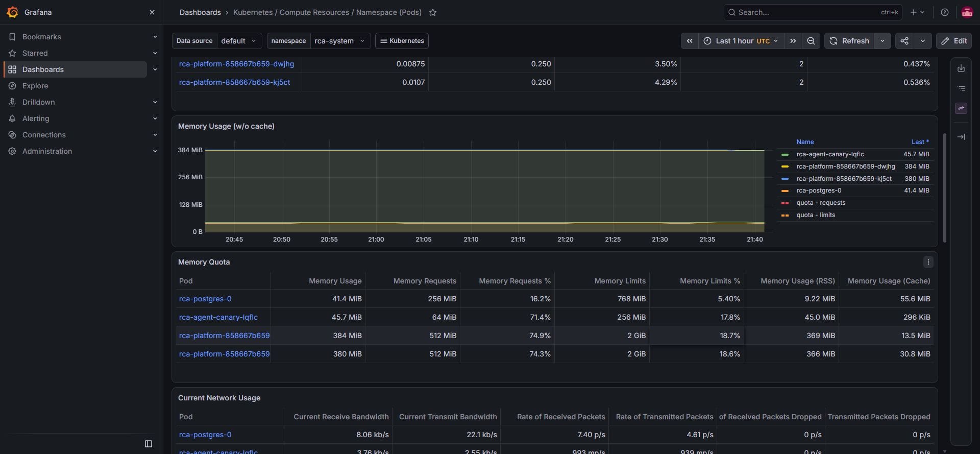980x454 pixels.
Task: Toggle the quota - requests legend series
Action: 821,203
